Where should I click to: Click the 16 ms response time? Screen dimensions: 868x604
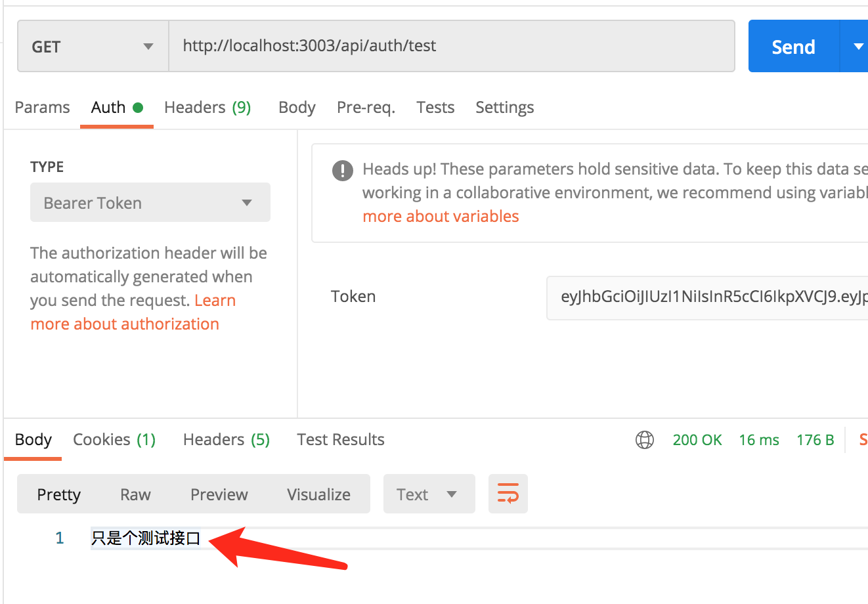[x=759, y=440]
